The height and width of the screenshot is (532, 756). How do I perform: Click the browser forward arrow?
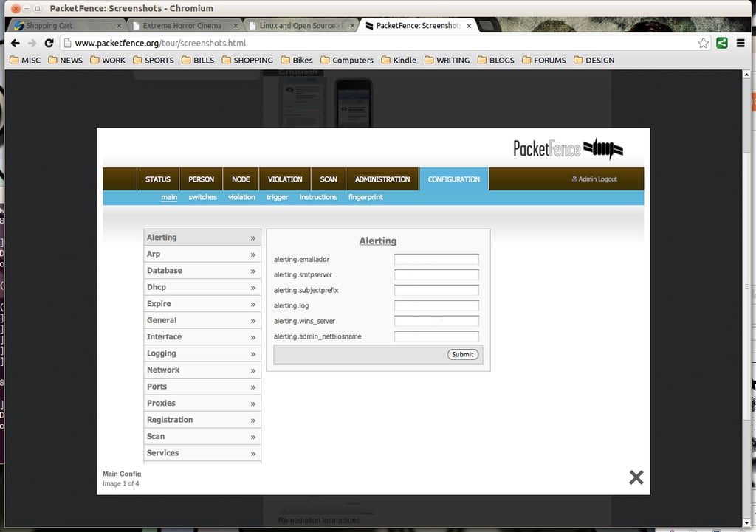(x=32, y=43)
